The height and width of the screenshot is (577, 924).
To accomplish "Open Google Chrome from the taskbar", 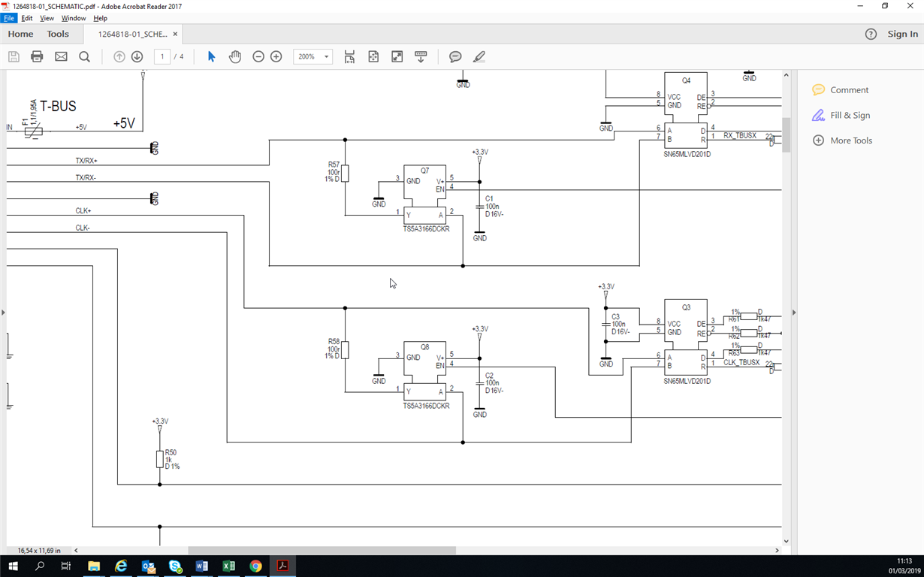I will point(256,566).
